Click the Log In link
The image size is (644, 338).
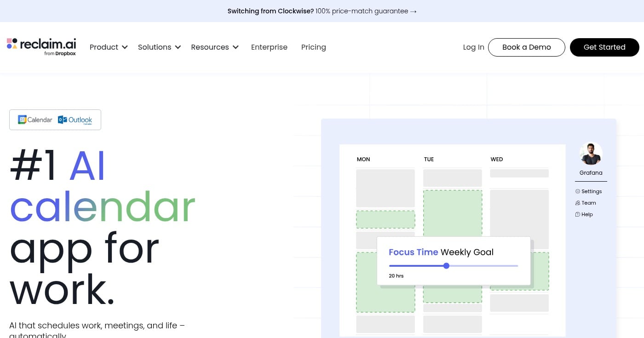tap(473, 47)
